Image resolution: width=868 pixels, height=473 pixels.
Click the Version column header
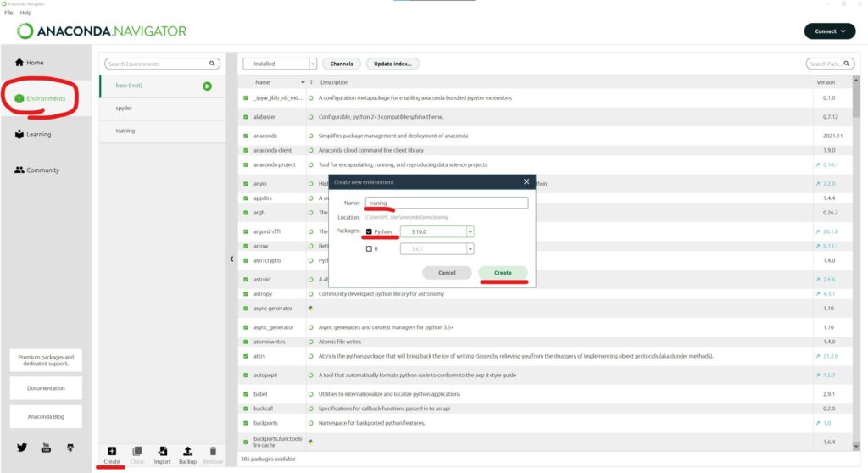[x=826, y=82]
